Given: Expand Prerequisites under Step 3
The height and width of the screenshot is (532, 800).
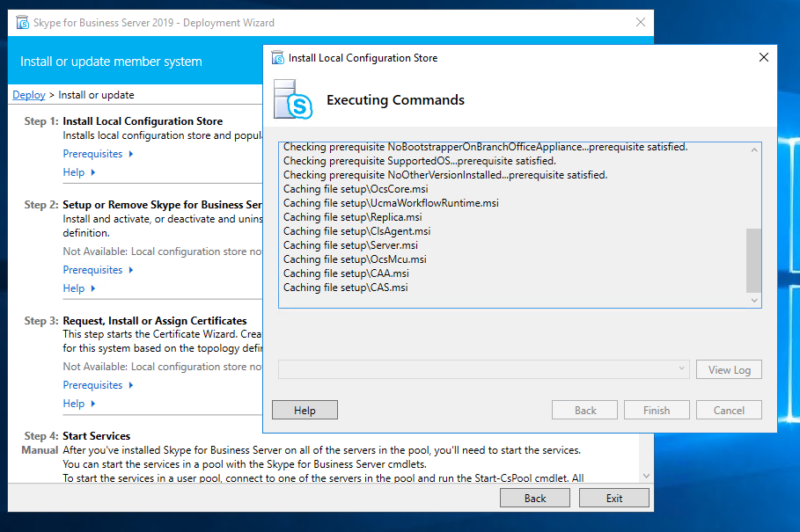Looking at the screenshot, I should (98, 385).
